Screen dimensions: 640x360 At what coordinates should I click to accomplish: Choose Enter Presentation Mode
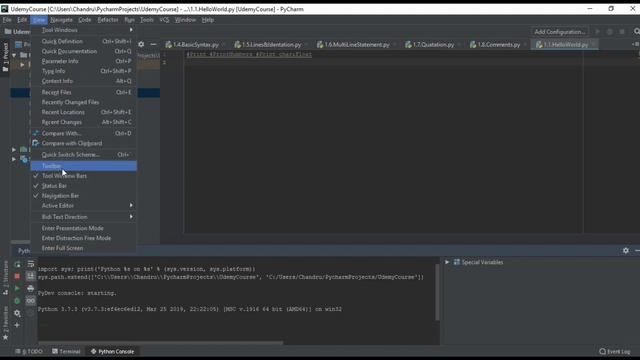pos(84,228)
